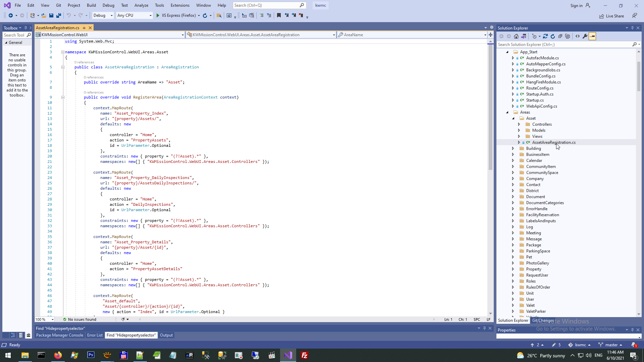Open Properties wrench icon in Solution Explorer
The width and height of the screenshot is (644, 362).
[x=585, y=36]
